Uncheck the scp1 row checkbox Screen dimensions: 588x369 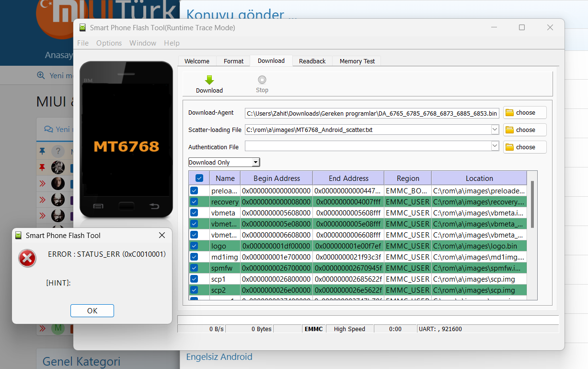coord(194,279)
